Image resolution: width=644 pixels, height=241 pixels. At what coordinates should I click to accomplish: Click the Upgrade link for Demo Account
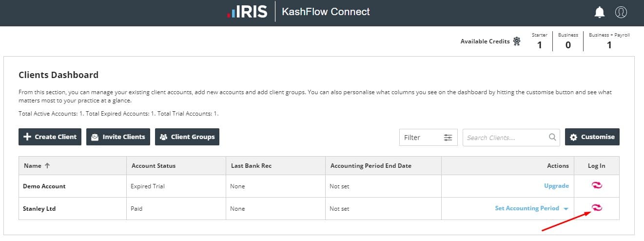pyautogui.click(x=556, y=186)
